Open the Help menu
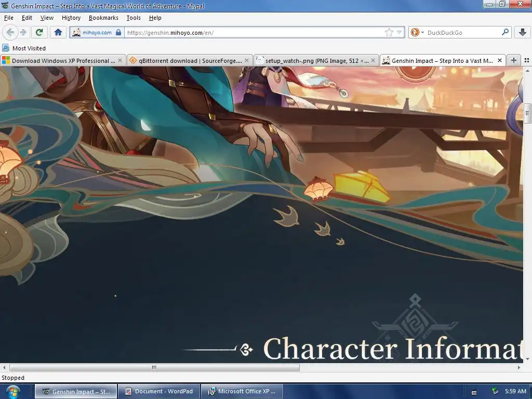Screen dimensions: 532x399 [155, 18]
